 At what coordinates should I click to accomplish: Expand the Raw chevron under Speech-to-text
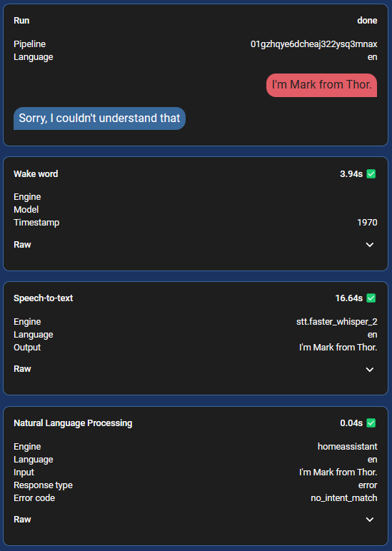point(369,369)
